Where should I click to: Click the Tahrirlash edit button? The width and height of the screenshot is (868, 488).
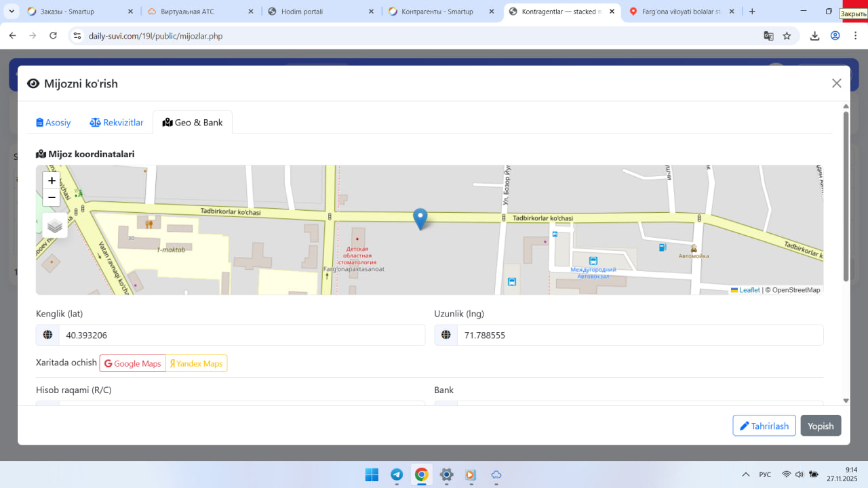click(x=764, y=426)
